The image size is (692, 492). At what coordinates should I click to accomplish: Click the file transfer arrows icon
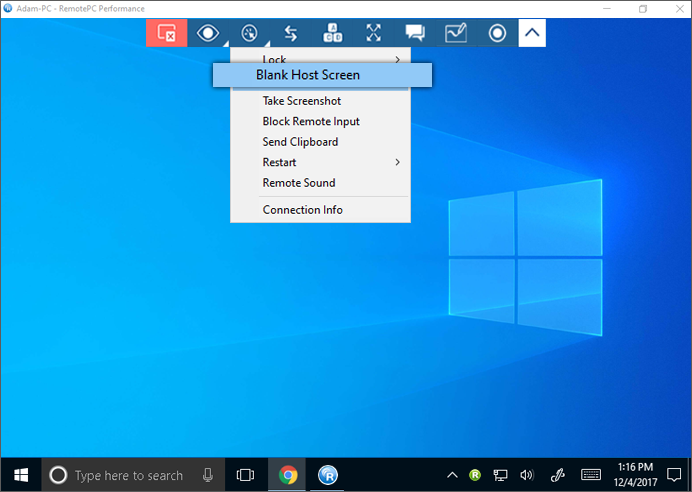pyautogui.click(x=291, y=33)
